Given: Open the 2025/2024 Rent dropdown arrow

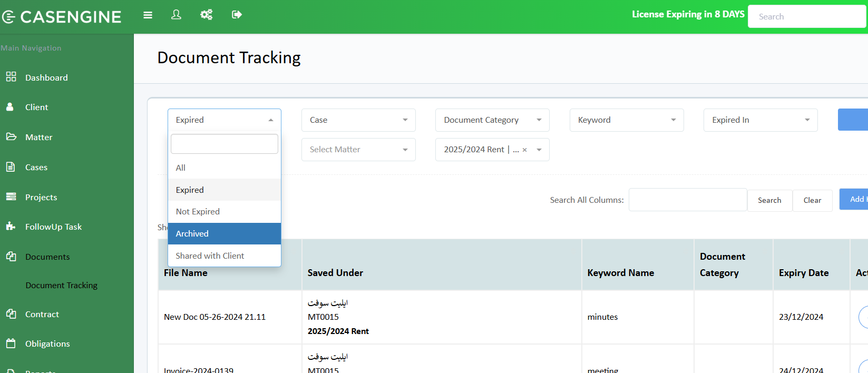Looking at the screenshot, I should (x=539, y=150).
